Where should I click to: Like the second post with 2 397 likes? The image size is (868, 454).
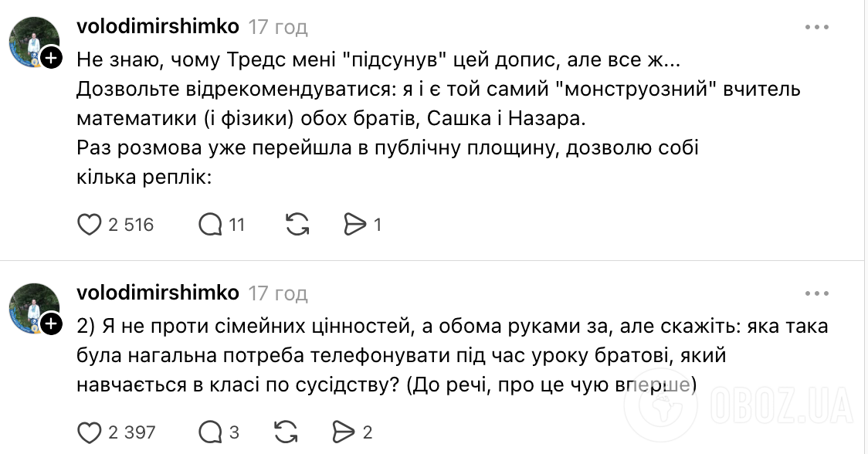[88, 432]
